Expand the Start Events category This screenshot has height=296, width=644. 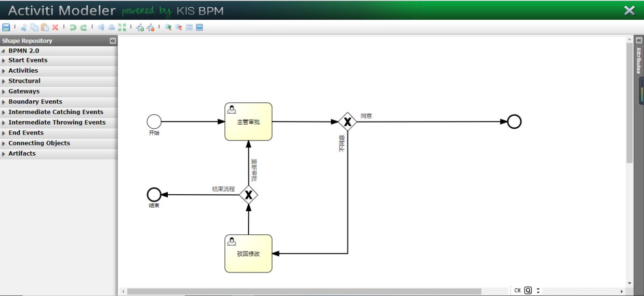pos(59,60)
